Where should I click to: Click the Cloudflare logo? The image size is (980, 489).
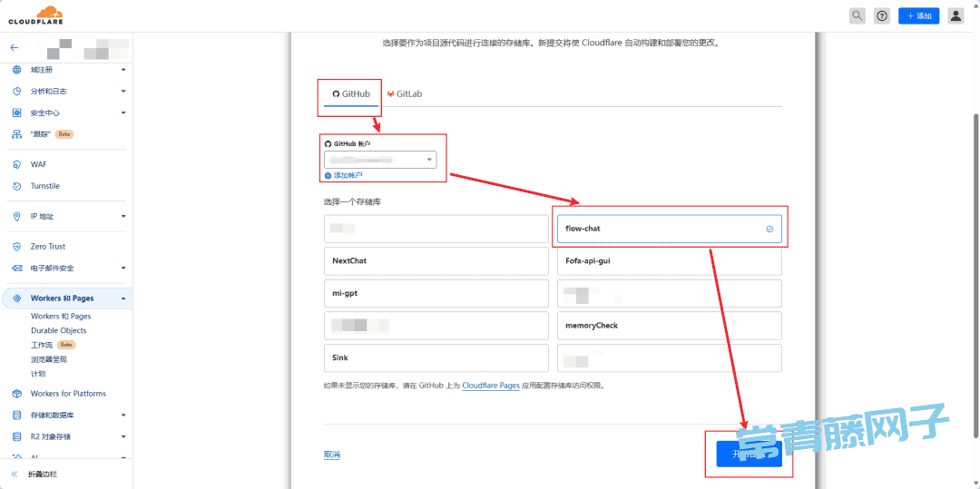(35, 15)
